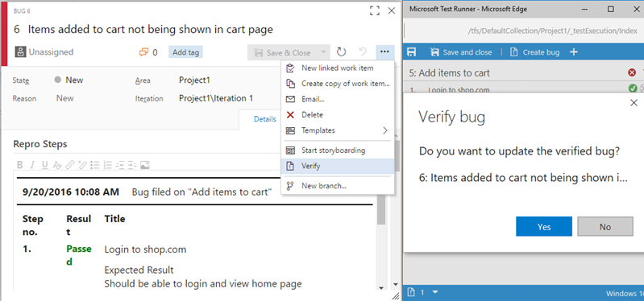Click the undo changes icon

click(363, 52)
